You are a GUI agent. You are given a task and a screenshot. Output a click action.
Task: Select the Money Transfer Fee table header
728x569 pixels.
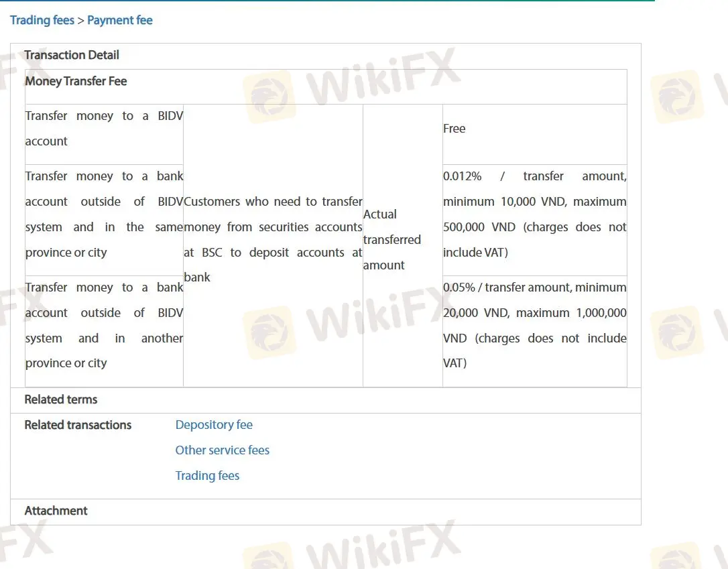pos(76,81)
